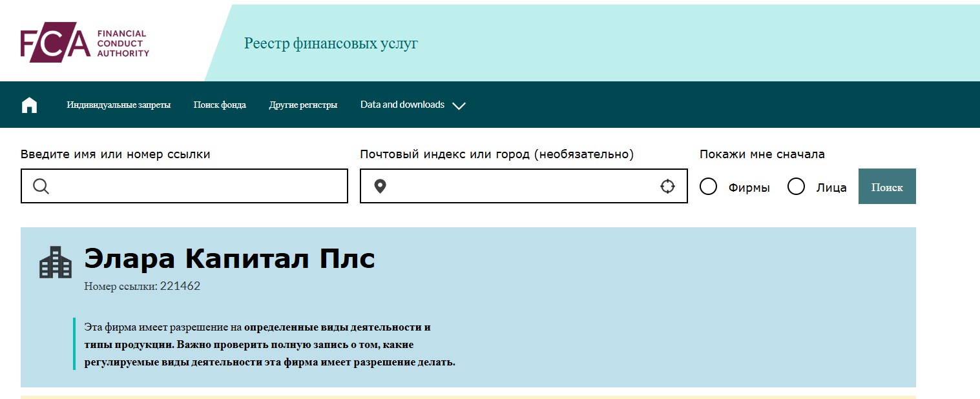The height and width of the screenshot is (399, 980).
Task: Open Индивидуальные запреты menu item
Action: 119,105
